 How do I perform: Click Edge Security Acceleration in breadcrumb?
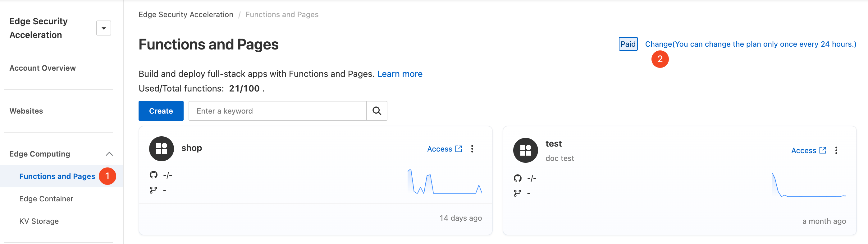coord(186,15)
